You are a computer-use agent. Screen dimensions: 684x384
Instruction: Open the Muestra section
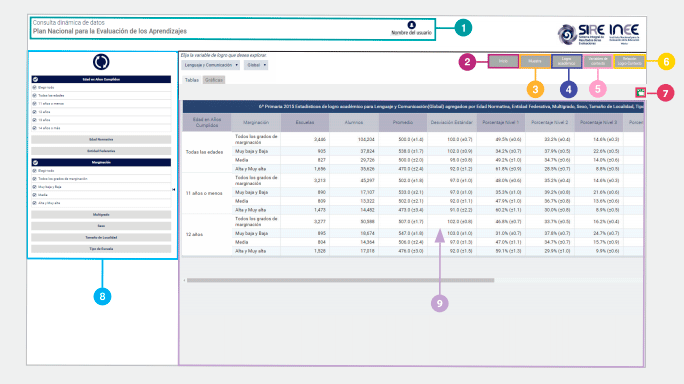pyautogui.click(x=535, y=61)
